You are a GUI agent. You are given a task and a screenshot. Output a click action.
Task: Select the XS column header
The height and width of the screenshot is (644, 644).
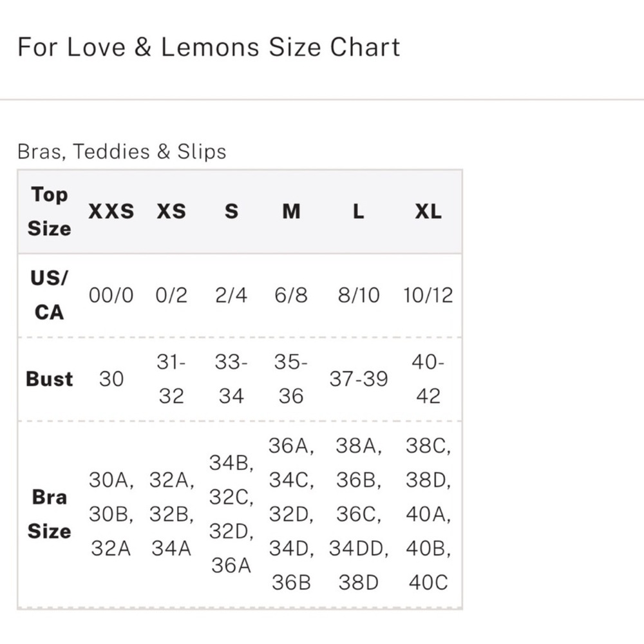coord(171,211)
